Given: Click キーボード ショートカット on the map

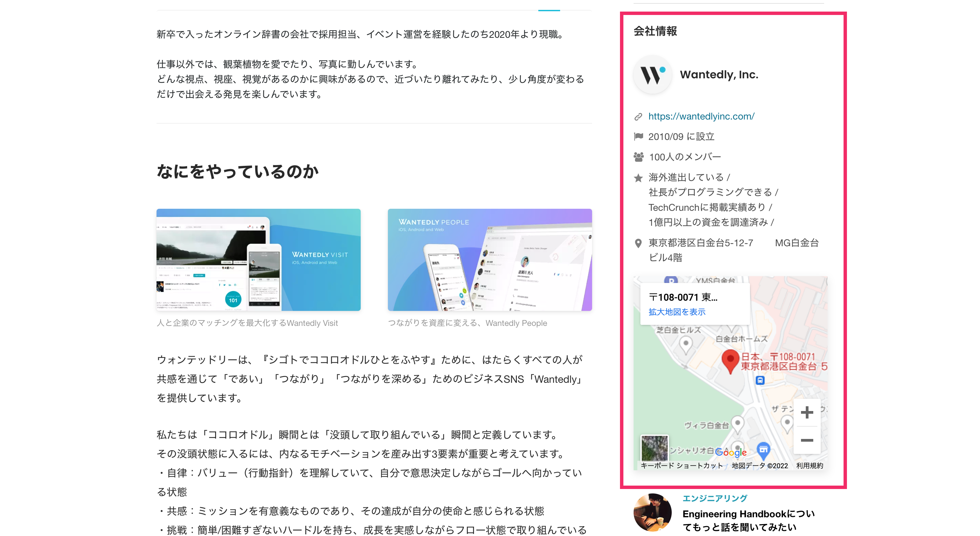Looking at the screenshot, I should tap(681, 466).
